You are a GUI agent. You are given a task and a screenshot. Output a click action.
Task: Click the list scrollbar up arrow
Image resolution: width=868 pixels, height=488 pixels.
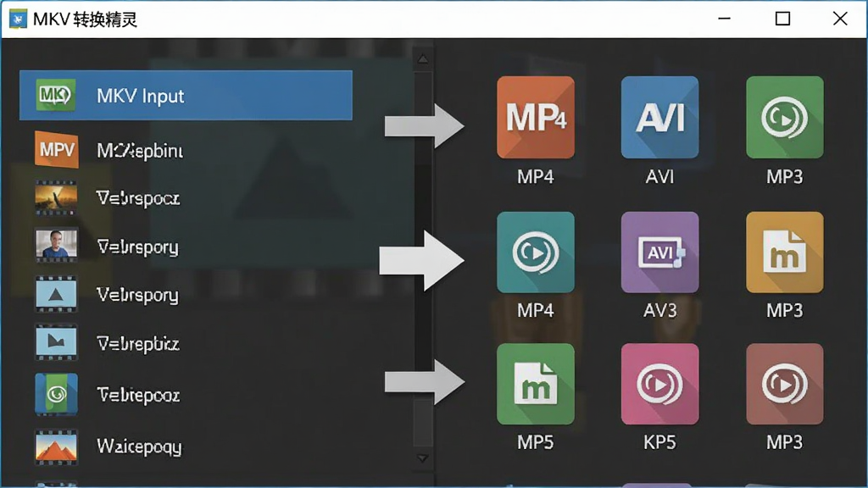coord(422,58)
